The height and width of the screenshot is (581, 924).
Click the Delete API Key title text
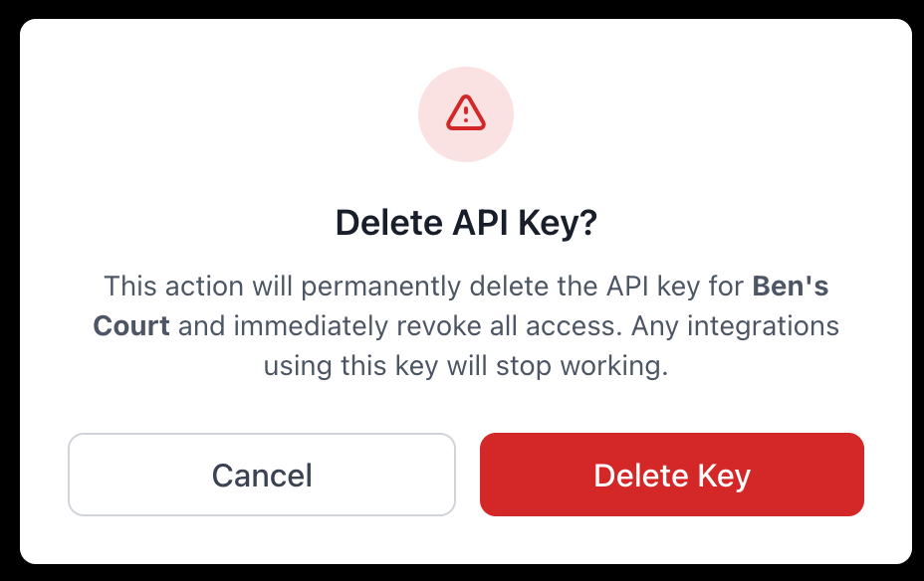(466, 221)
